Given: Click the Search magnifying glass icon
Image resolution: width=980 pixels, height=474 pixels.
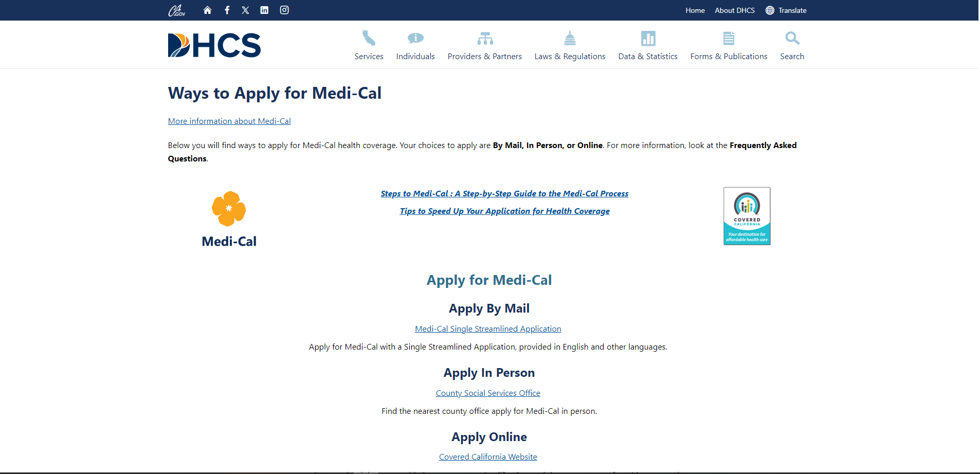Looking at the screenshot, I should pyautogui.click(x=792, y=38).
